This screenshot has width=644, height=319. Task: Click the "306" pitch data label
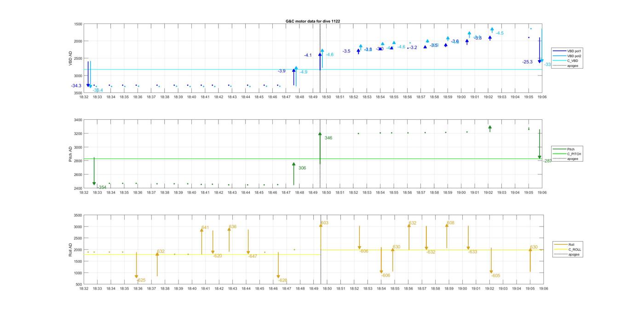pyautogui.click(x=302, y=168)
